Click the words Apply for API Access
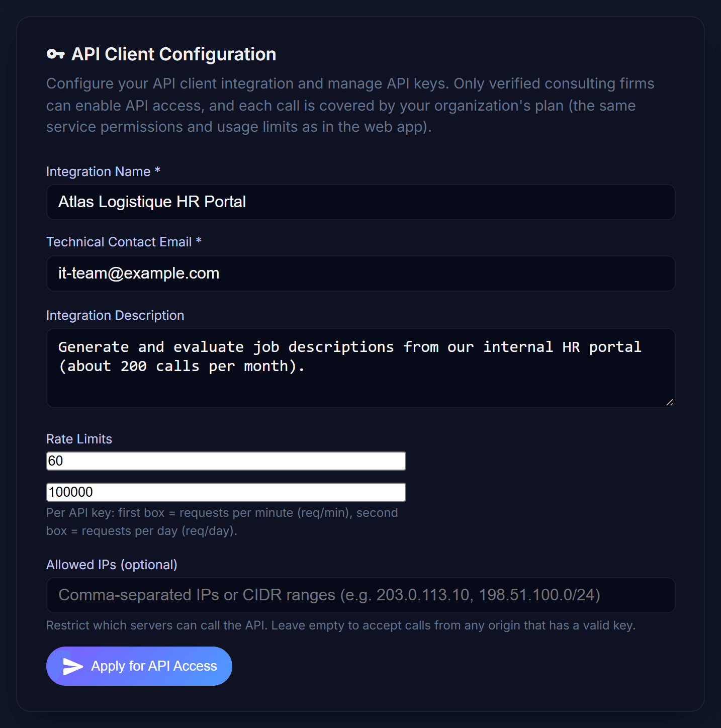The height and width of the screenshot is (728, 721). click(x=154, y=666)
